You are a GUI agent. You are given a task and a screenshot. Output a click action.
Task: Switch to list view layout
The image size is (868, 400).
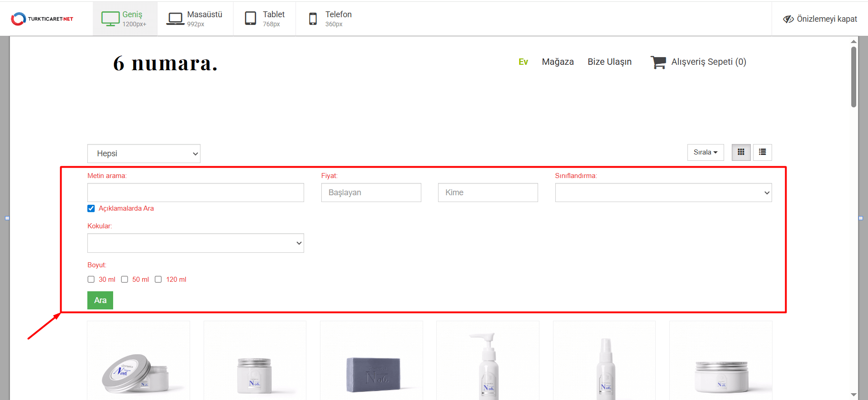763,152
